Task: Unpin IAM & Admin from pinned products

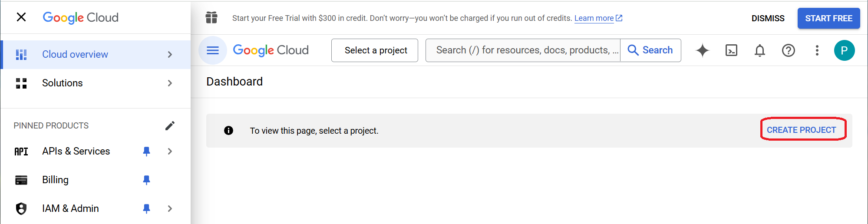Action: (146, 208)
